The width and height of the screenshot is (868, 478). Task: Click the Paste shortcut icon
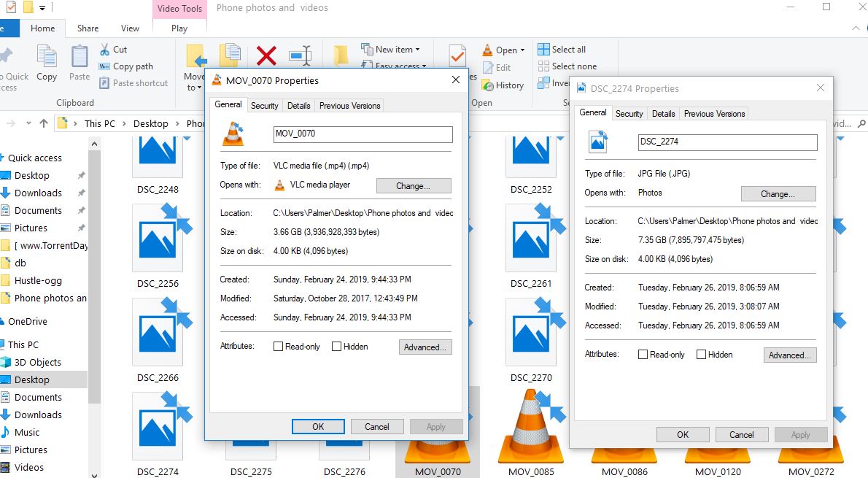point(104,83)
